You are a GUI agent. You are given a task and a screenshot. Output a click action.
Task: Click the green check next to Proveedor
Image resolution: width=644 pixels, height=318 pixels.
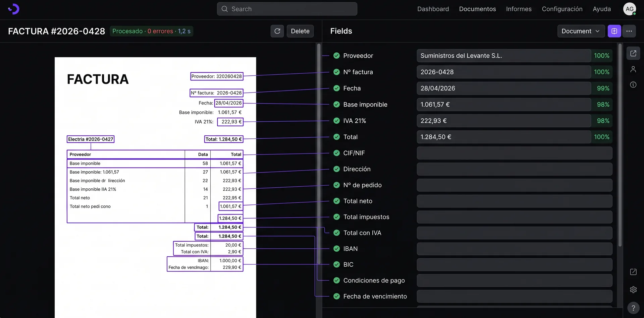click(336, 56)
